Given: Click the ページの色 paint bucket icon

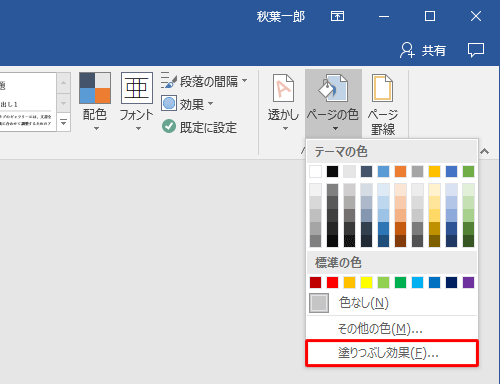Looking at the screenshot, I should [333, 88].
